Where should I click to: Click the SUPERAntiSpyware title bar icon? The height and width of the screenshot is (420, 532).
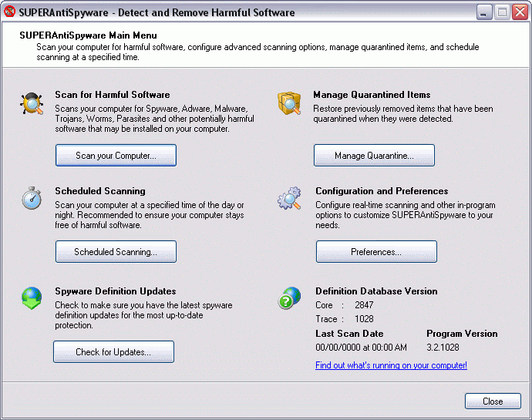[x=10, y=12]
